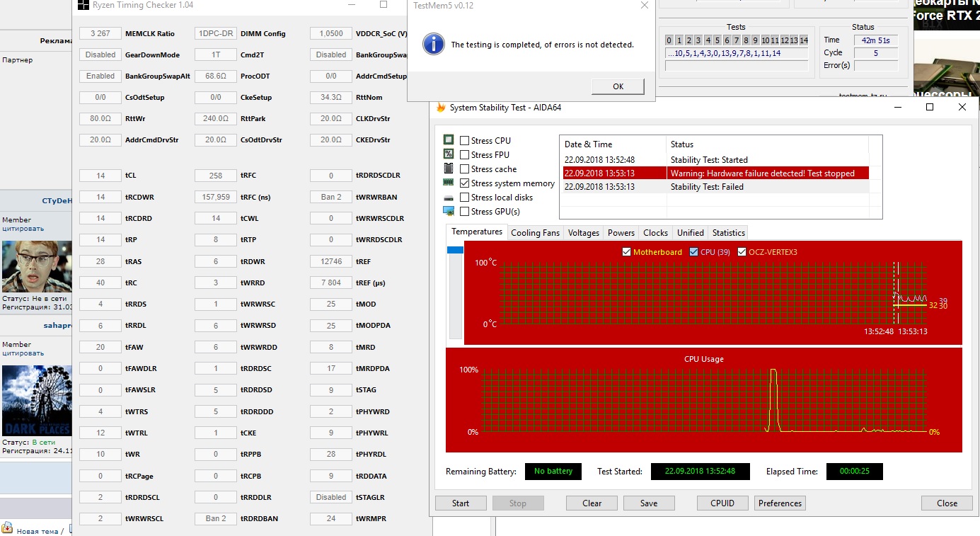
Task: Switch to the Cooling Fans tab
Action: click(x=535, y=232)
